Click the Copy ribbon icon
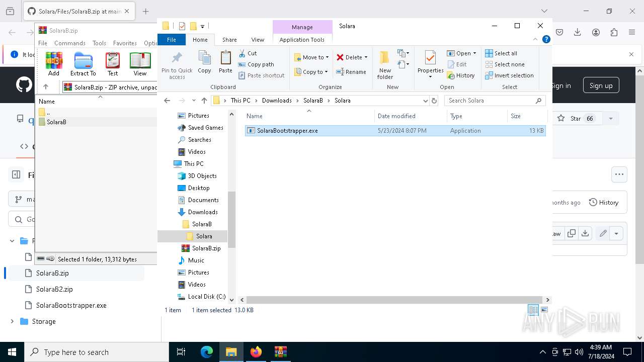644x362 pixels. (204, 62)
